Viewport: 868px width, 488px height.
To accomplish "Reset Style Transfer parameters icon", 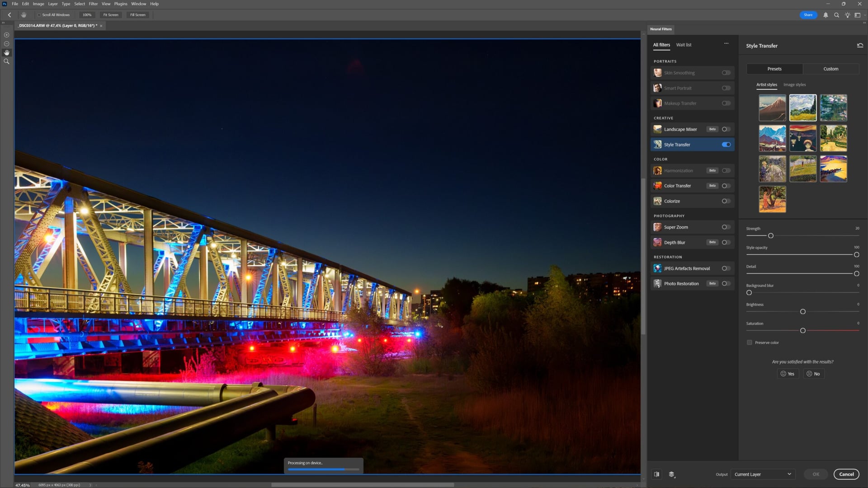I will click(x=860, y=46).
